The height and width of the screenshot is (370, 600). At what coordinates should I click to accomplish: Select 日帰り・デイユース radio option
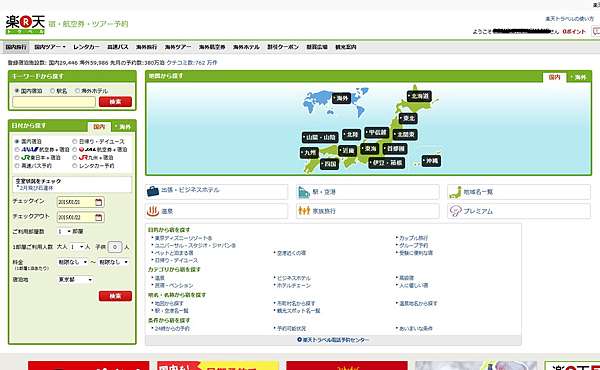[75, 141]
